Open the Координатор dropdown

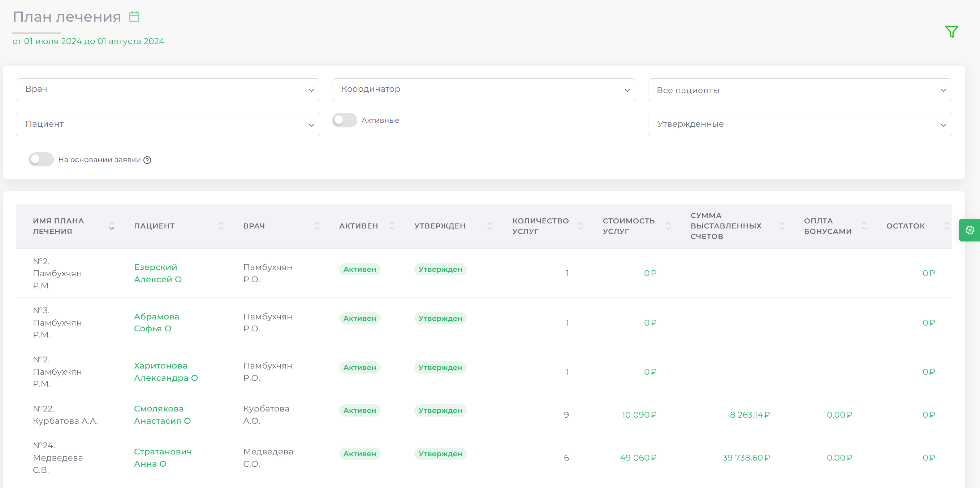pyautogui.click(x=484, y=90)
